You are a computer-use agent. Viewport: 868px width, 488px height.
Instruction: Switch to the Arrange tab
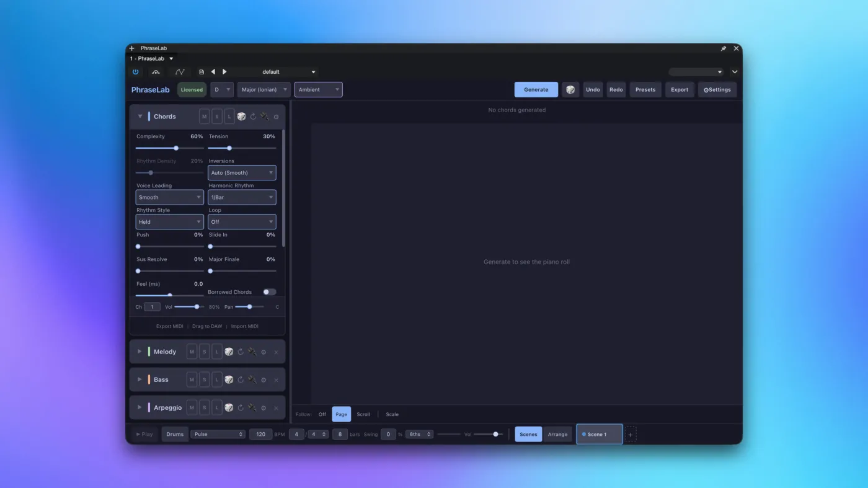point(557,435)
